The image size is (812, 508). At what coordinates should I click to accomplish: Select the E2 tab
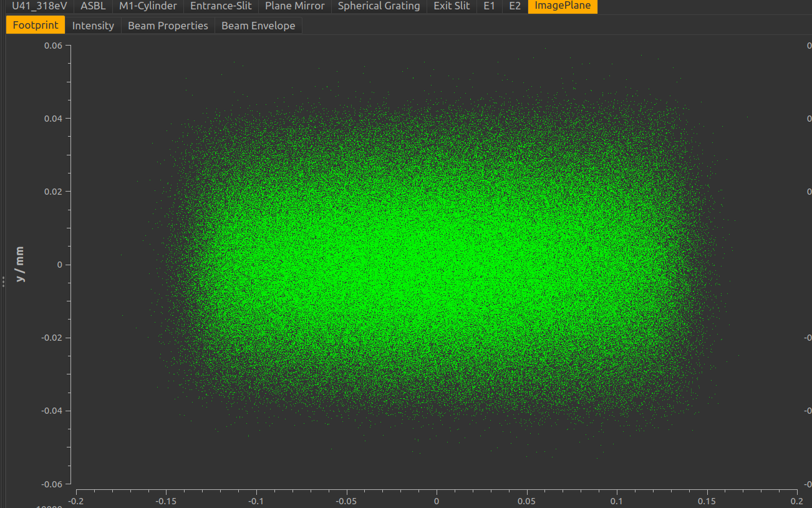pyautogui.click(x=515, y=6)
